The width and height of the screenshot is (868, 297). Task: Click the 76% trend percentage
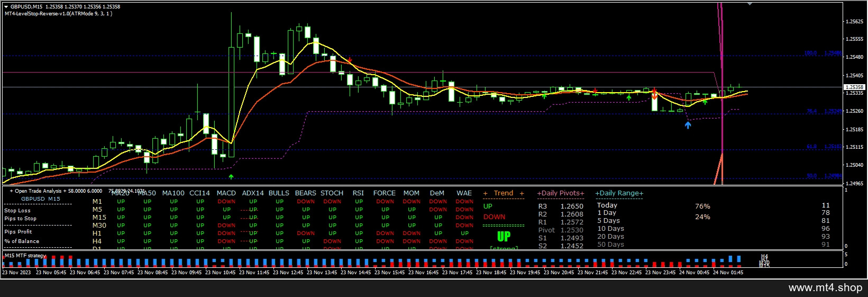[x=702, y=206]
